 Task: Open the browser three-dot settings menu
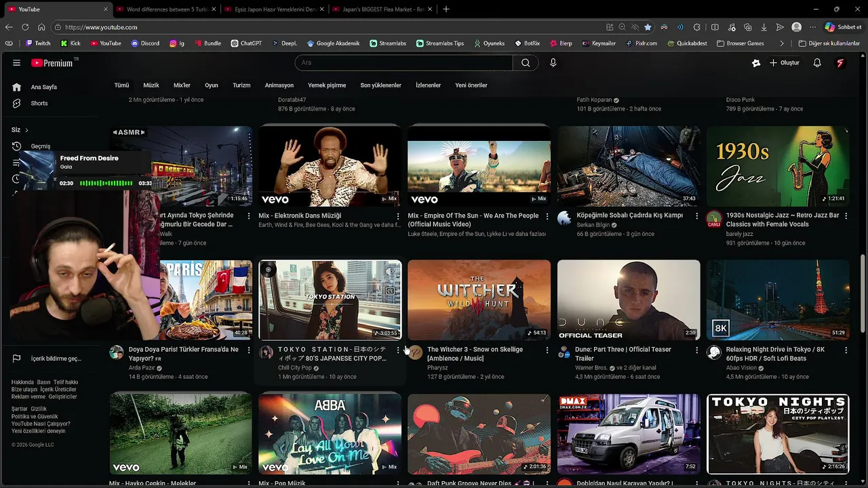coord(813,27)
